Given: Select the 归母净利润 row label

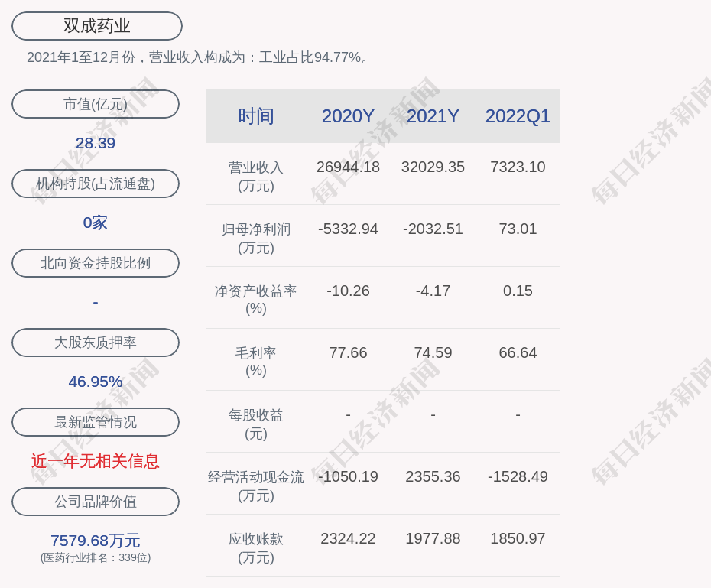Looking at the screenshot, I should tap(256, 239).
